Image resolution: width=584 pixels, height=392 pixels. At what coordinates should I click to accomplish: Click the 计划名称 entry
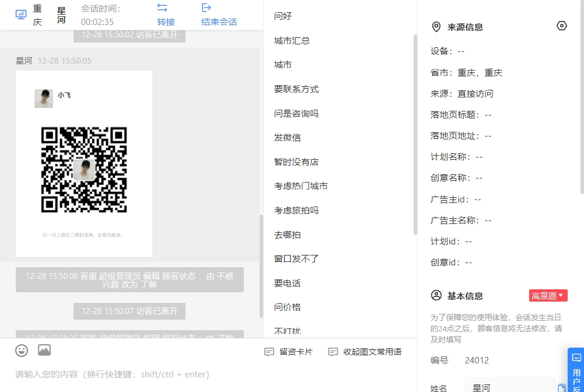click(457, 157)
